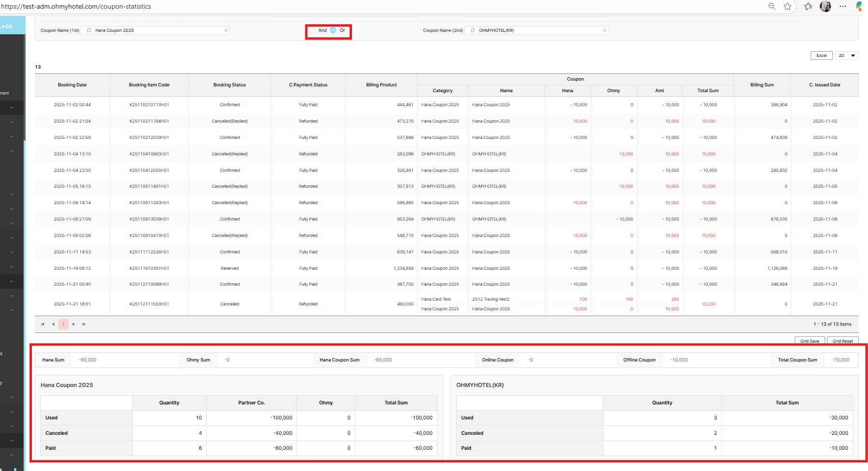
Task: Clear the Coupon Name (1st) field
Action: tap(226, 30)
